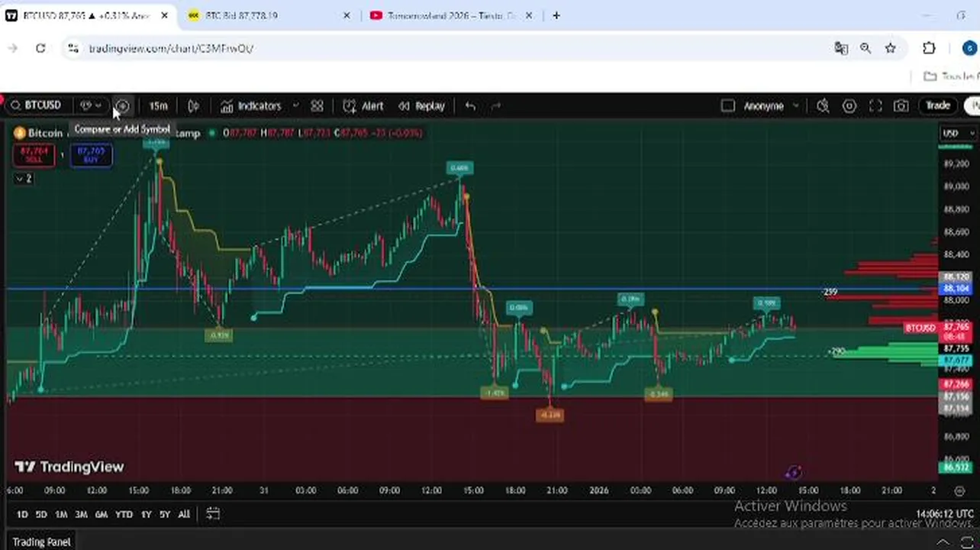Open the Anonyme layout name menu
Viewport: 980px width, 550px height.
tap(763, 106)
